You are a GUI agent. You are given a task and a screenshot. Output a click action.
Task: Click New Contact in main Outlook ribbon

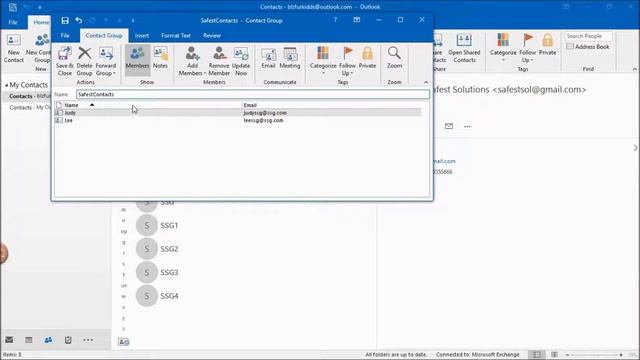coord(13,49)
